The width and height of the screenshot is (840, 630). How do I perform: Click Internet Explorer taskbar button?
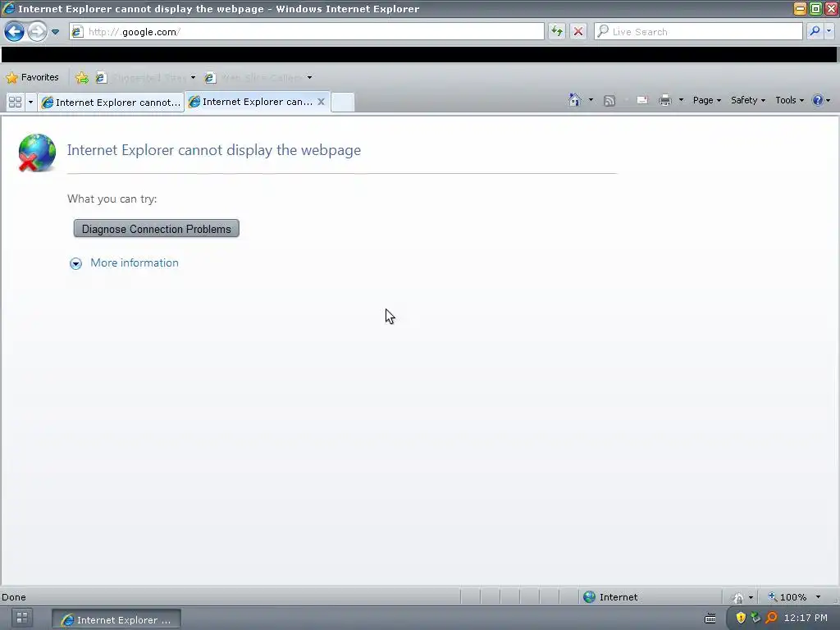pos(116,620)
